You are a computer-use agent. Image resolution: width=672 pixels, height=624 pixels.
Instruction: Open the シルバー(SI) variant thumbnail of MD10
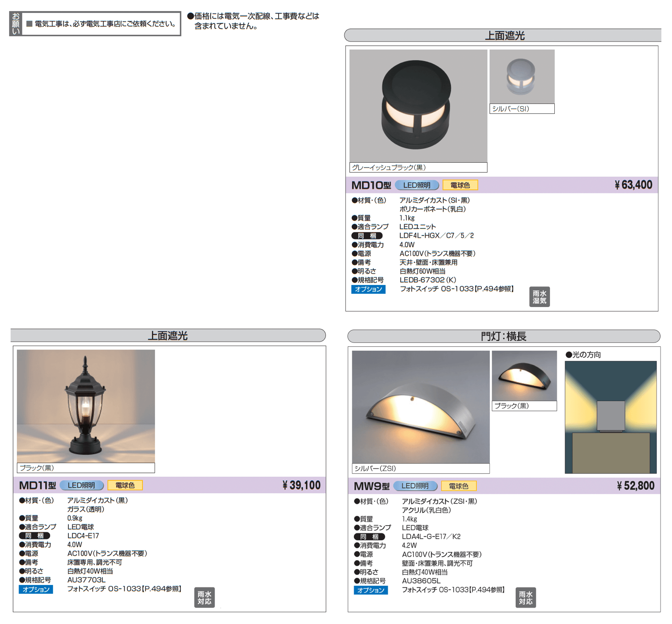pyautogui.click(x=522, y=77)
